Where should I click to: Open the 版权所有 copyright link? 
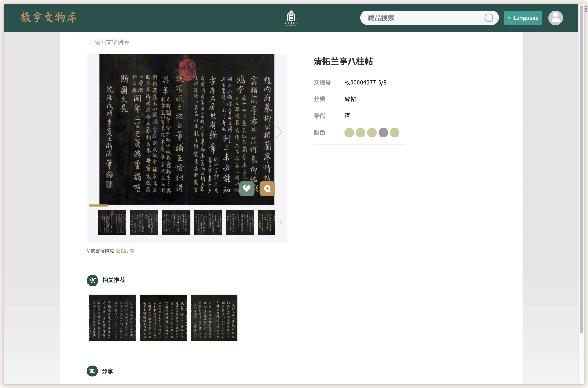[x=125, y=251]
